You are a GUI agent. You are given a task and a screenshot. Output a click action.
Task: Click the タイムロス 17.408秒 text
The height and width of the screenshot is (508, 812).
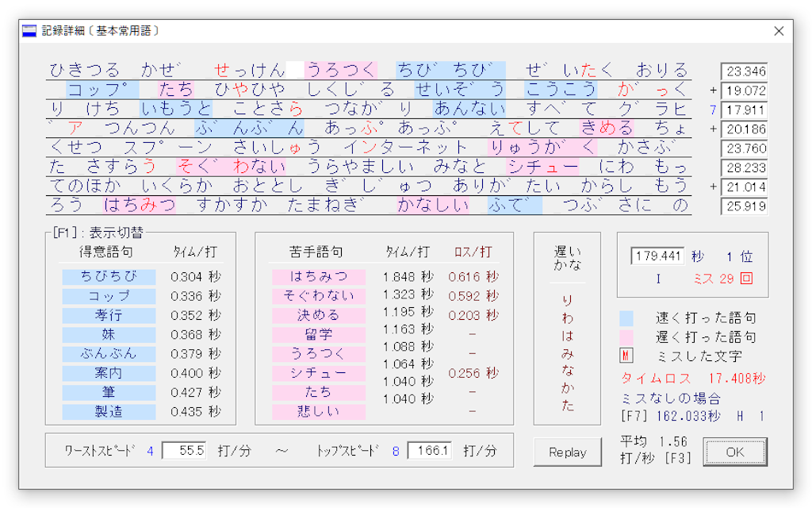[693, 379]
